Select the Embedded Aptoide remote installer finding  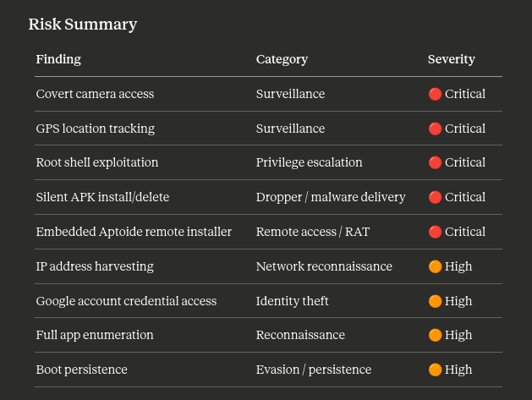pos(134,232)
